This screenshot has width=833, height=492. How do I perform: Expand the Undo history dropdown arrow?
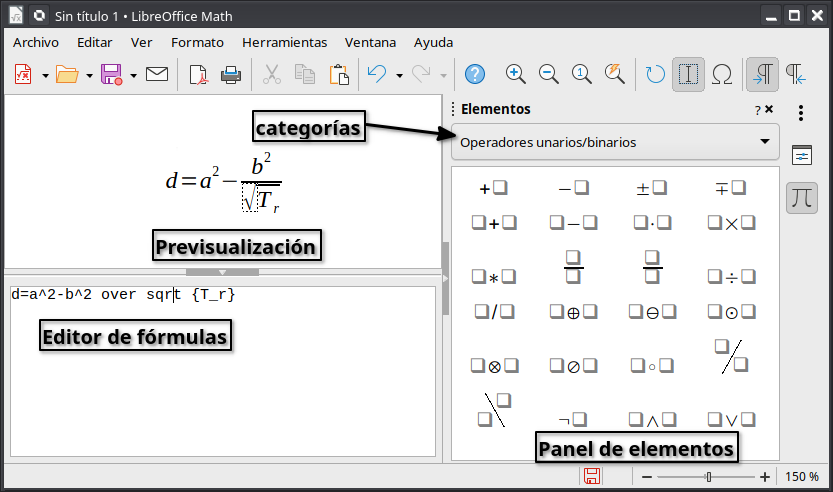tap(400, 75)
